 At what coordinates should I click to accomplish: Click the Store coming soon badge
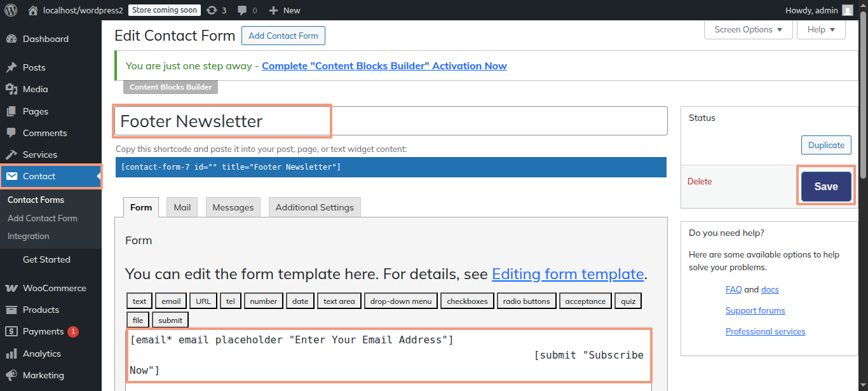pyautogui.click(x=165, y=10)
